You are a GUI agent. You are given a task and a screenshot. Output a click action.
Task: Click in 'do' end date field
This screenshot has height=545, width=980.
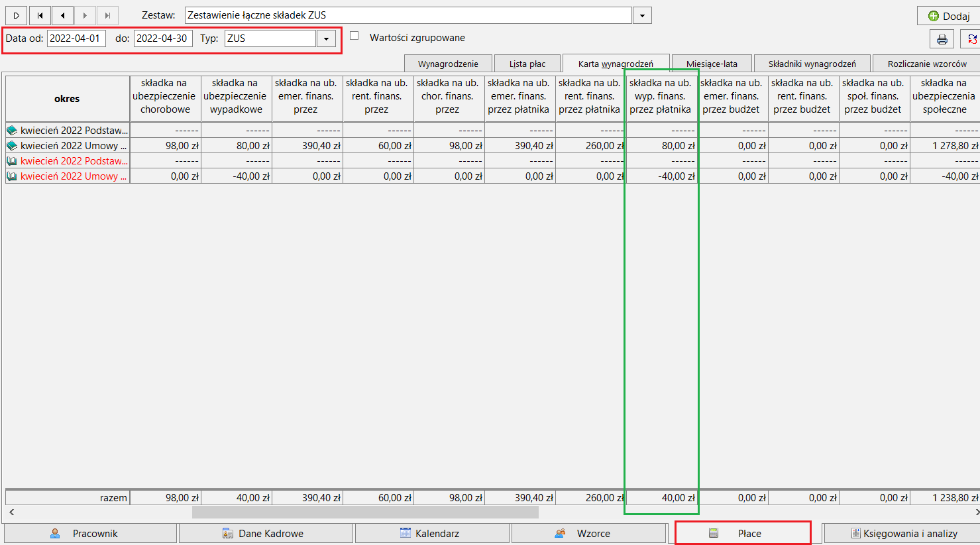pos(163,38)
